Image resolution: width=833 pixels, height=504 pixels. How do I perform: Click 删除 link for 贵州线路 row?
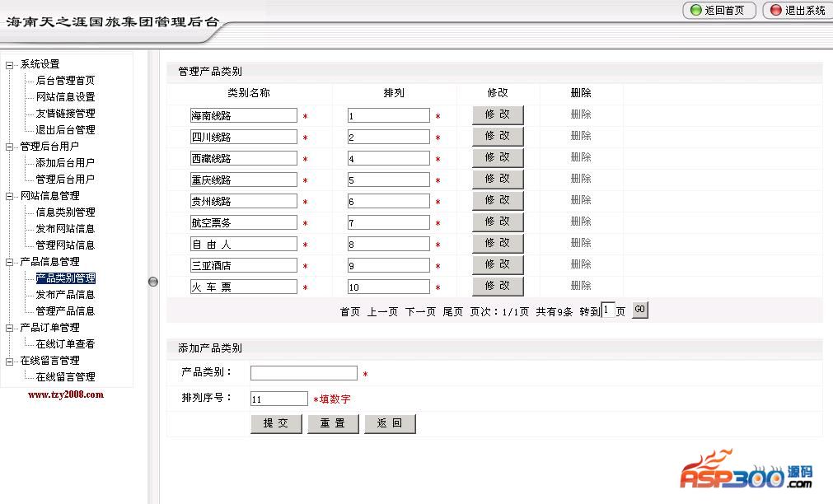click(x=581, y=199)
